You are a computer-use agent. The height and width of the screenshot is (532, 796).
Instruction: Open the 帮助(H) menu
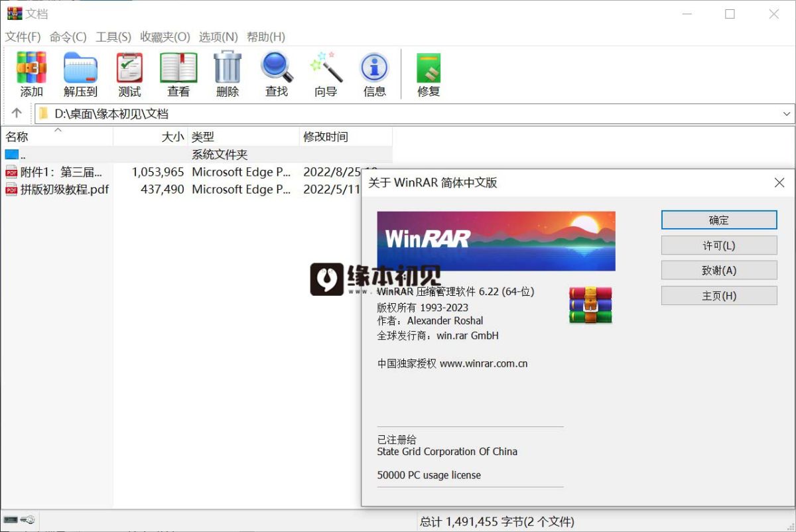tap(266, 36)
